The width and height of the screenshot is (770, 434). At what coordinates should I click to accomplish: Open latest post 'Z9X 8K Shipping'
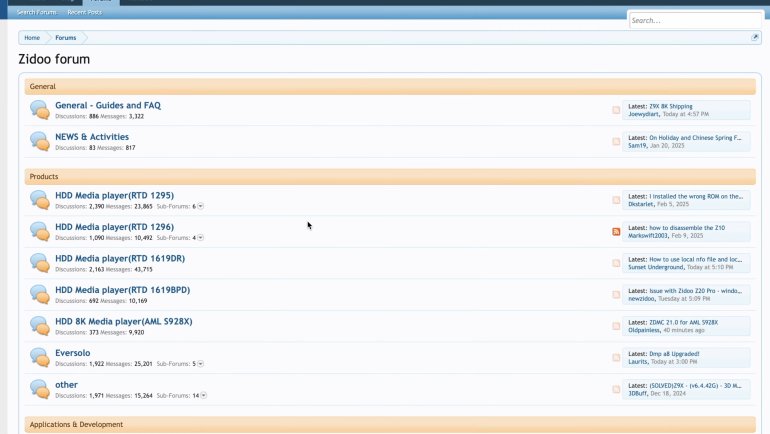click(670, 105)
